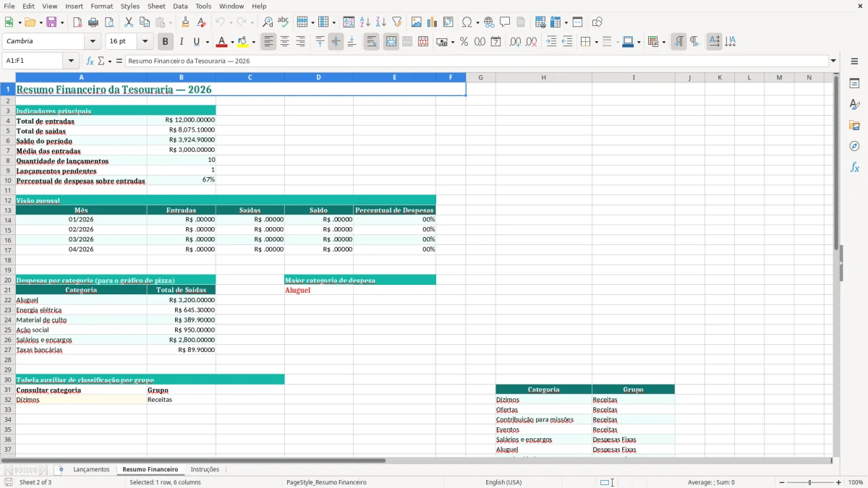Click the Define Print Area icon

(539, 22)
